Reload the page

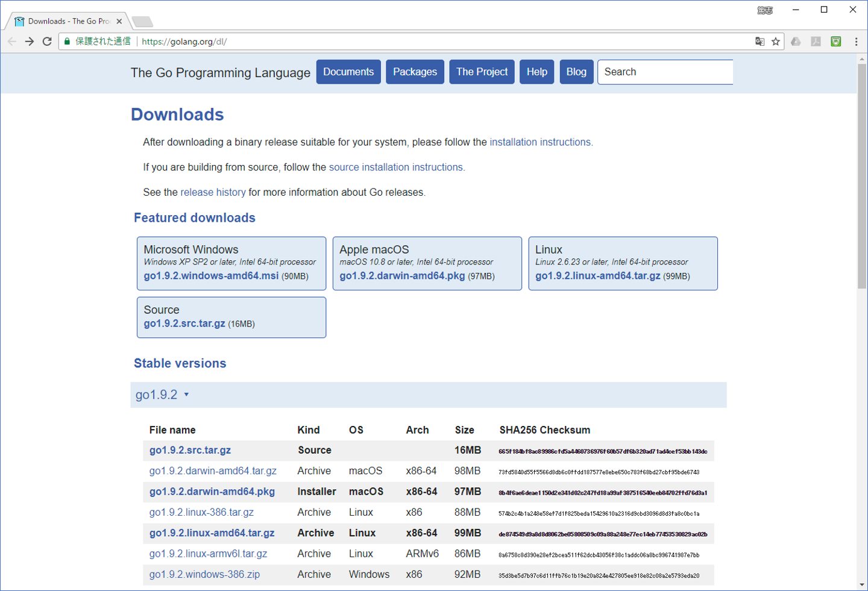(x=47, y=42)
